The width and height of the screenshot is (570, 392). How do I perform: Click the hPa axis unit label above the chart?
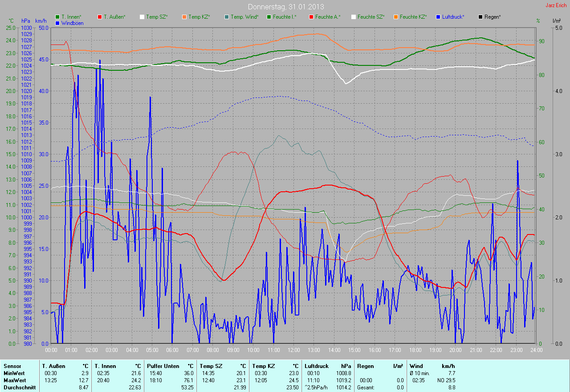click(25, 21)
